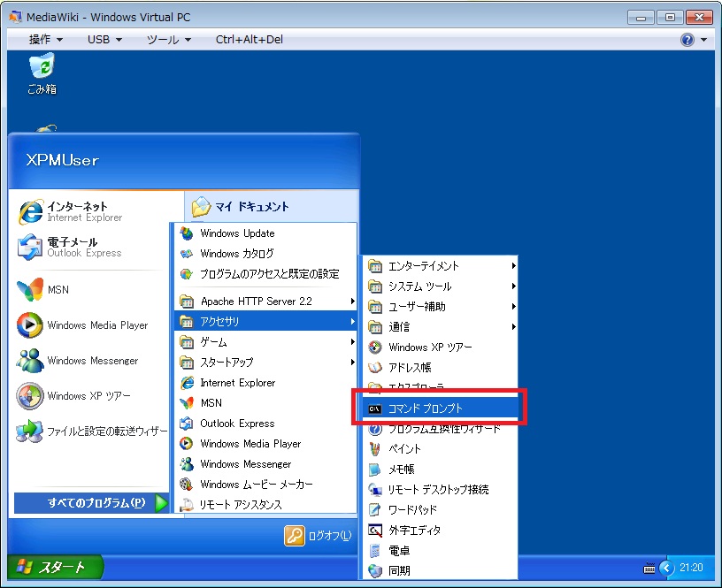The height and width of the screenshot is (588, 722).
Task: Click the Windows ムービー メーカー icon
Action: click(x=187, y=484)
